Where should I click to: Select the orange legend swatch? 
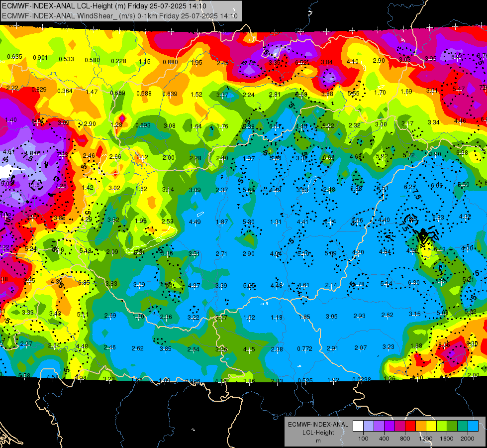(421, 426)
